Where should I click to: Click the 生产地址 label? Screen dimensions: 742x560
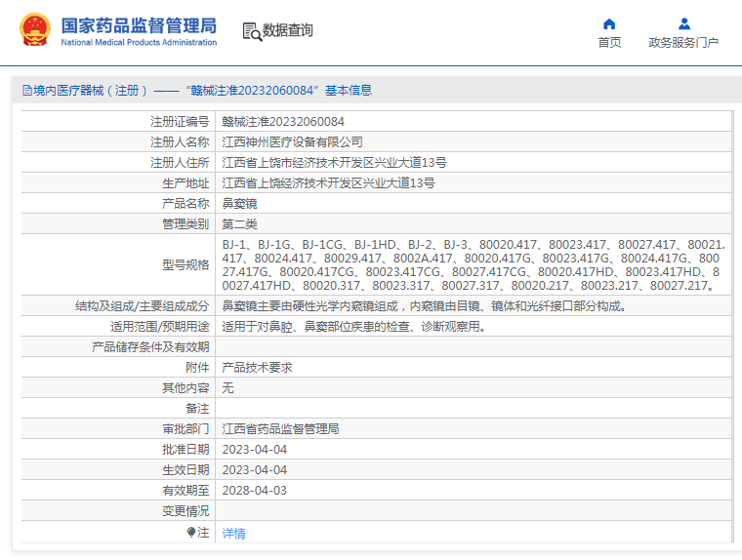(185, 183)
